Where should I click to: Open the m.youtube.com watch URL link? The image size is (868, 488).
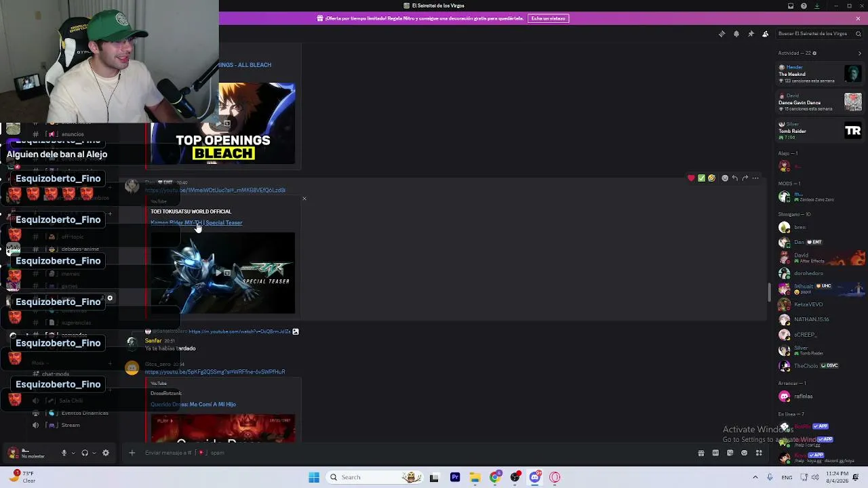239,331
